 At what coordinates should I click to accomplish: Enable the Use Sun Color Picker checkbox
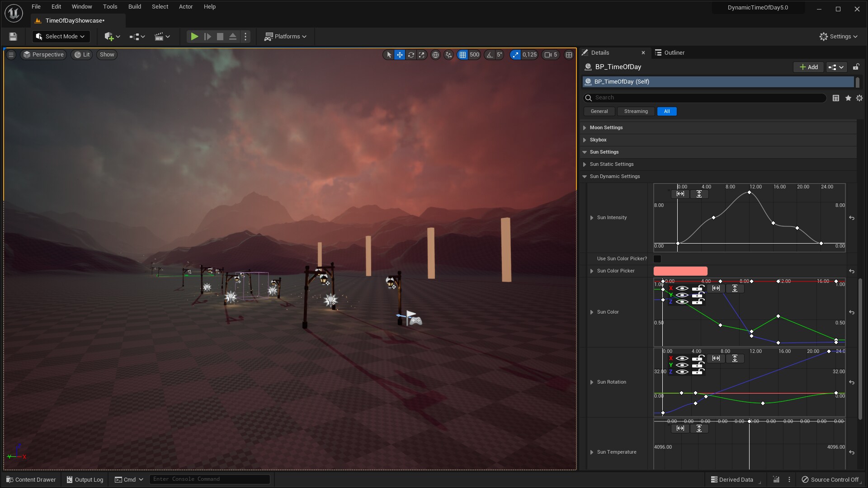(x=657, y=259)
